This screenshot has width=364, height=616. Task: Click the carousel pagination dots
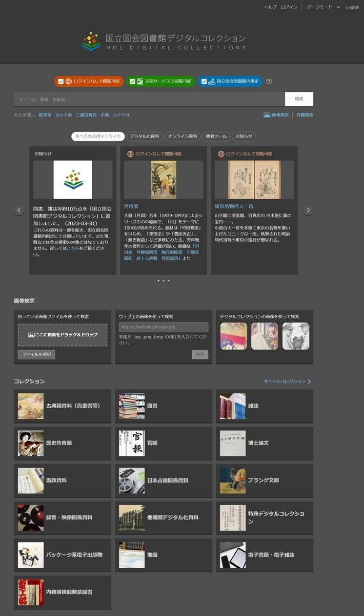(x=164, y=281)
